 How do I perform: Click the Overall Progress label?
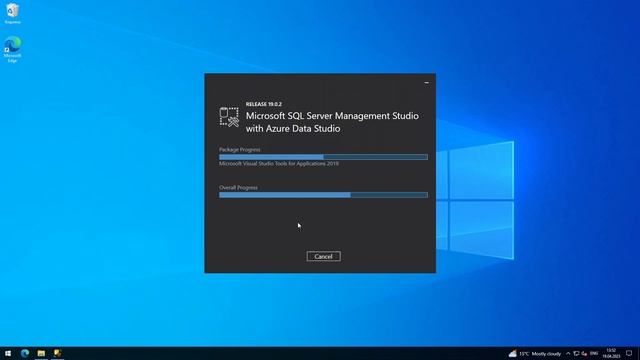tap(238, 187)
